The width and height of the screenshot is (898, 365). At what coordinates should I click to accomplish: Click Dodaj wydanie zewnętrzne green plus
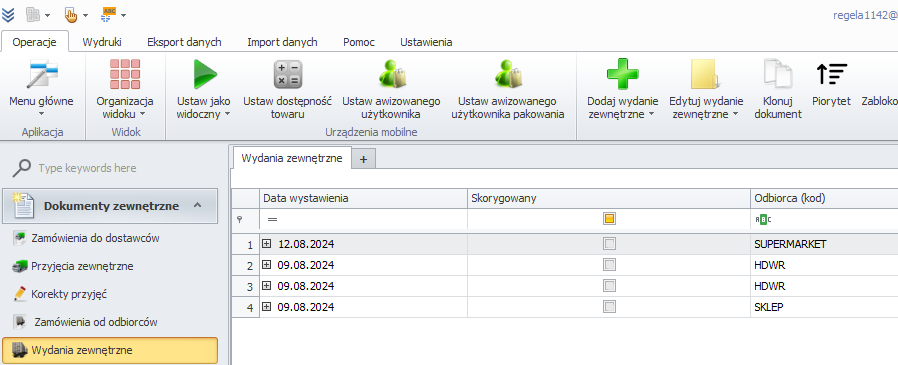tap(623, 74)
